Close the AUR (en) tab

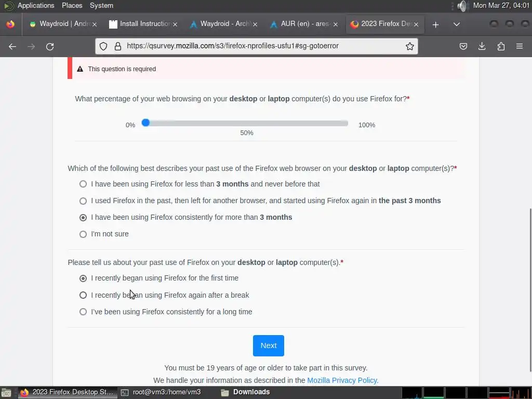[336, 24]
